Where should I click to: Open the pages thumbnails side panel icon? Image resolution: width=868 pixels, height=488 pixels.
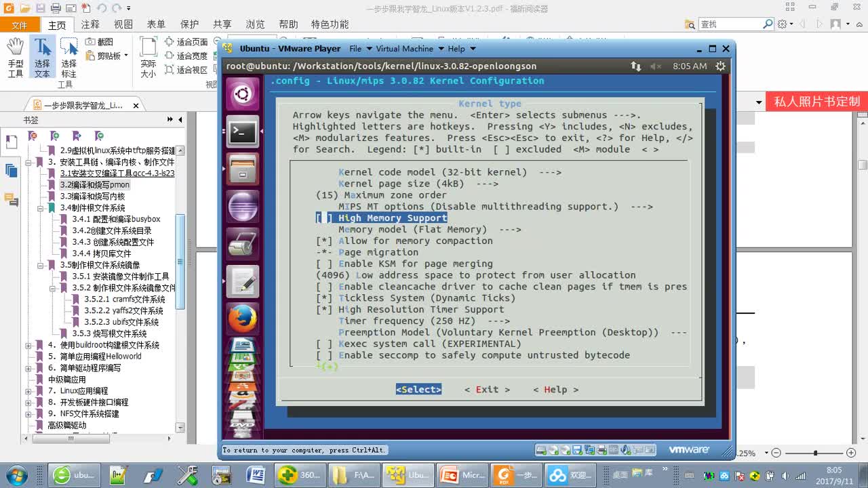[11, 170]
